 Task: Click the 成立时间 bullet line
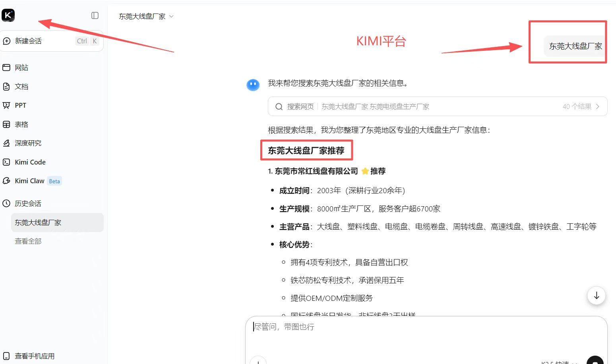342,191
